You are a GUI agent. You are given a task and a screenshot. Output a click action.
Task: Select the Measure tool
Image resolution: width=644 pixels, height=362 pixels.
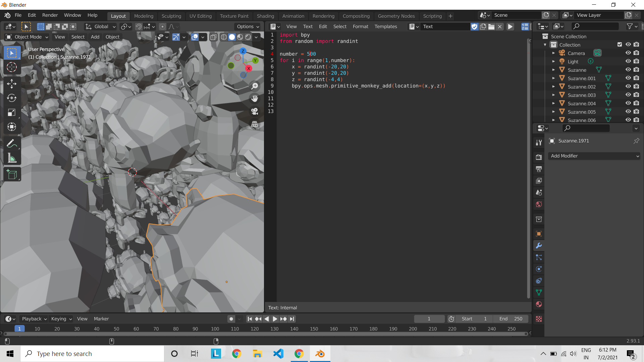point(12,158)
